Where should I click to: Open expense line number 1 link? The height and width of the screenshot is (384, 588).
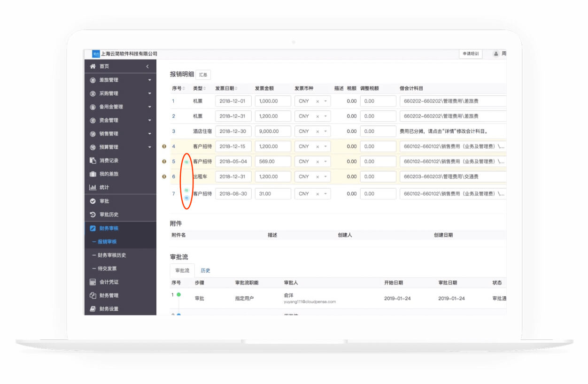click(x=173, y=101)
